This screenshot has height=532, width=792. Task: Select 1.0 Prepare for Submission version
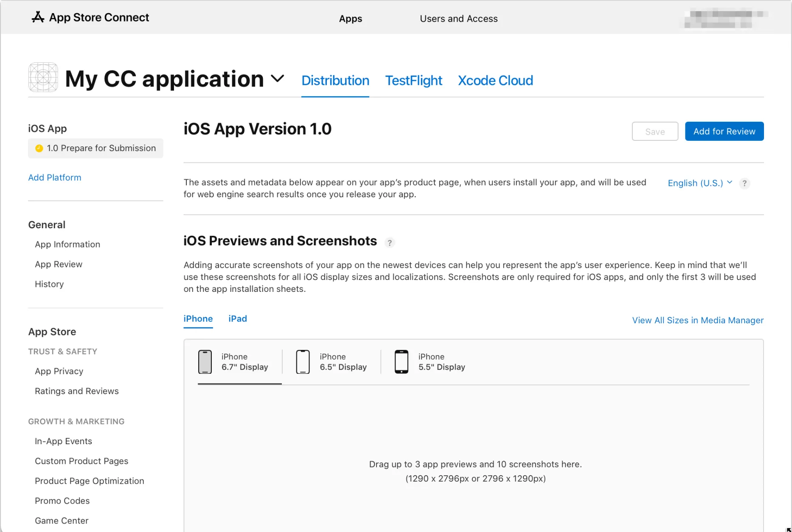(x=95, y=148)
